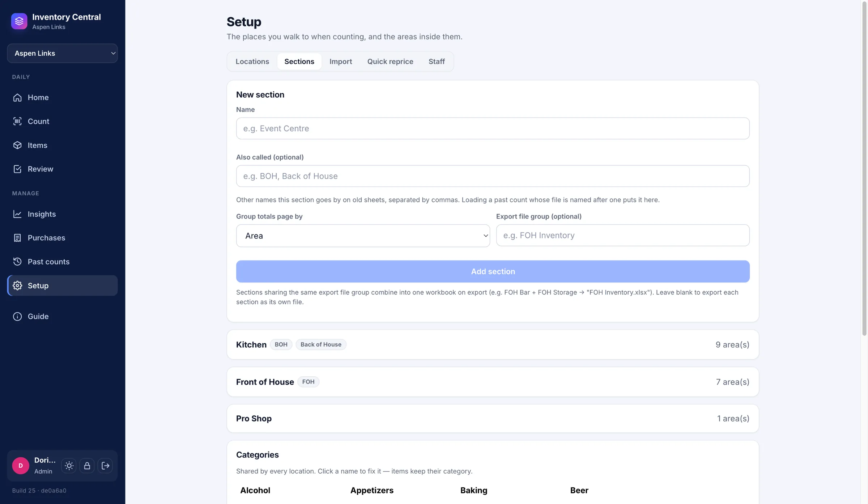Click the Build 25 version text

pos(39,491)
